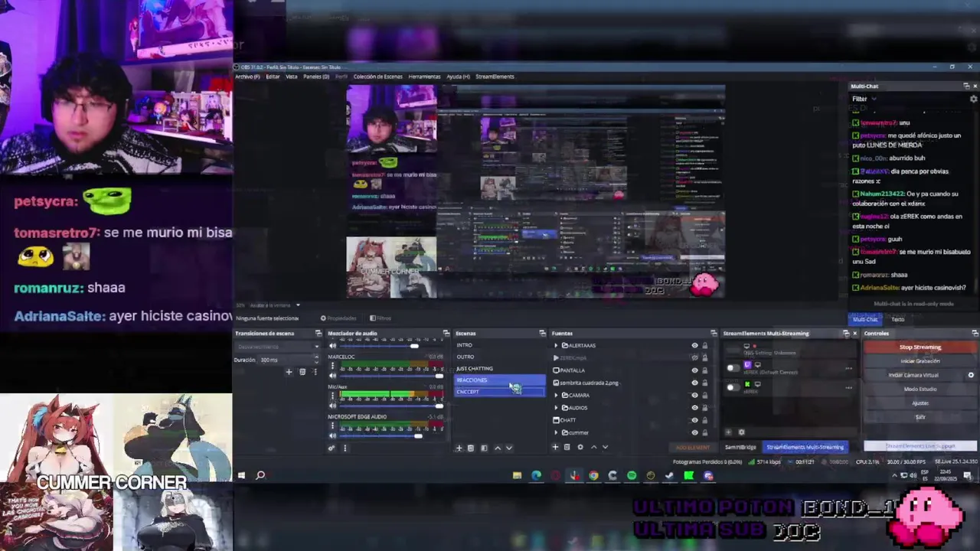
Task: Mute the MICROSOFT EDGE AUDIO speaker icon
Action: click(332, 435)
